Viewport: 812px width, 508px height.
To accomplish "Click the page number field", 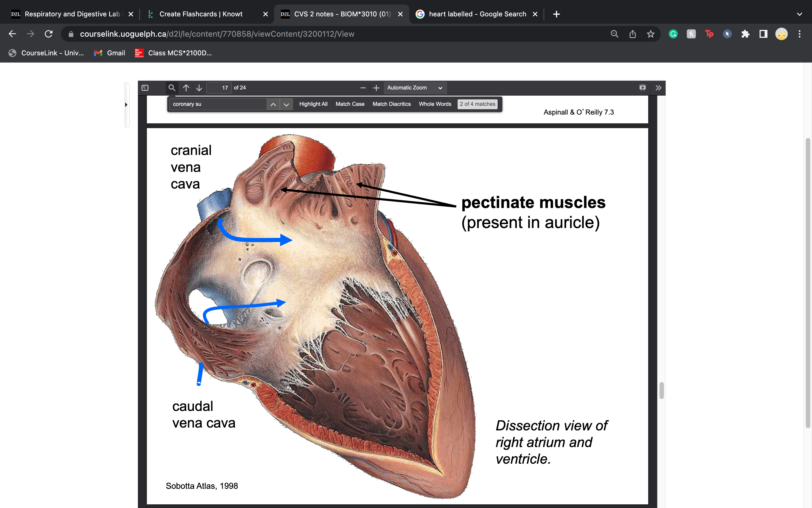I will click(x=219, y=88).
